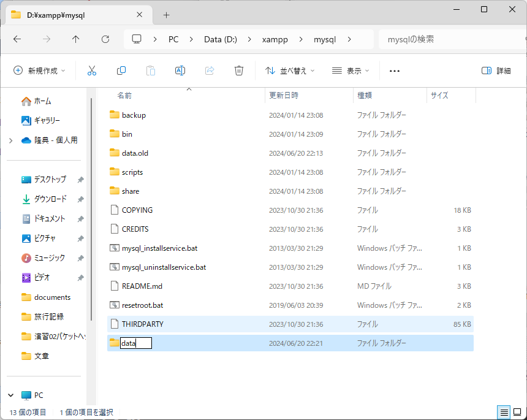The width and height of the screenshot is (527, 420).
Task: Click the Refresh button in navigation bar
Action: tap(105, 39)
